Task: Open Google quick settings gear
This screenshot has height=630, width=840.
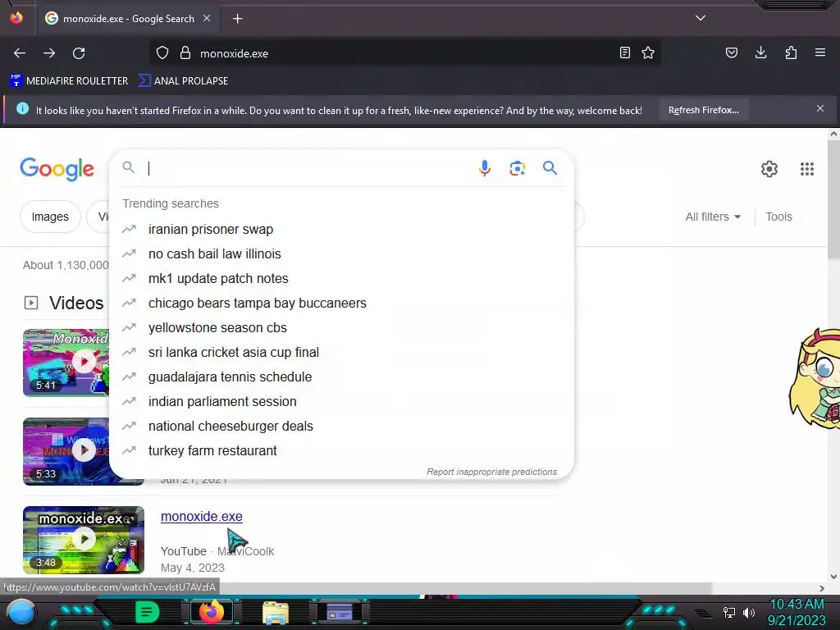Action: (x=769, y=169)
